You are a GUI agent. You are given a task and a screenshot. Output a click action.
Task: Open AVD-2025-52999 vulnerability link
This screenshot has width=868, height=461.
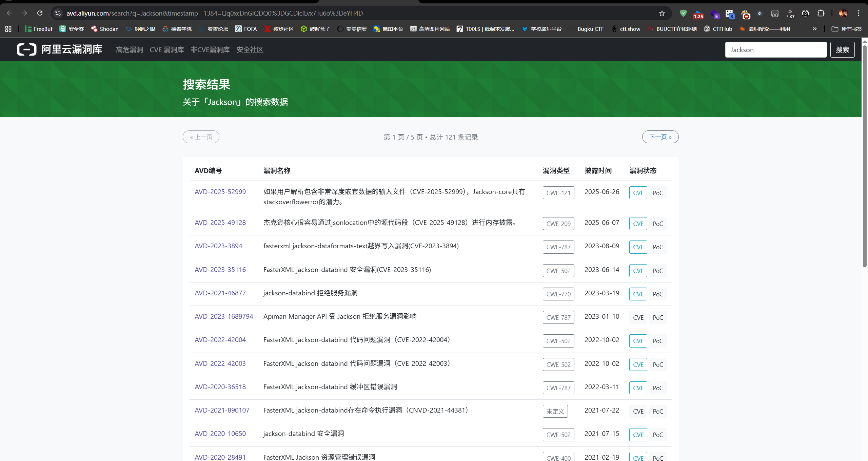pyautogui.click(x=220, y=192)
